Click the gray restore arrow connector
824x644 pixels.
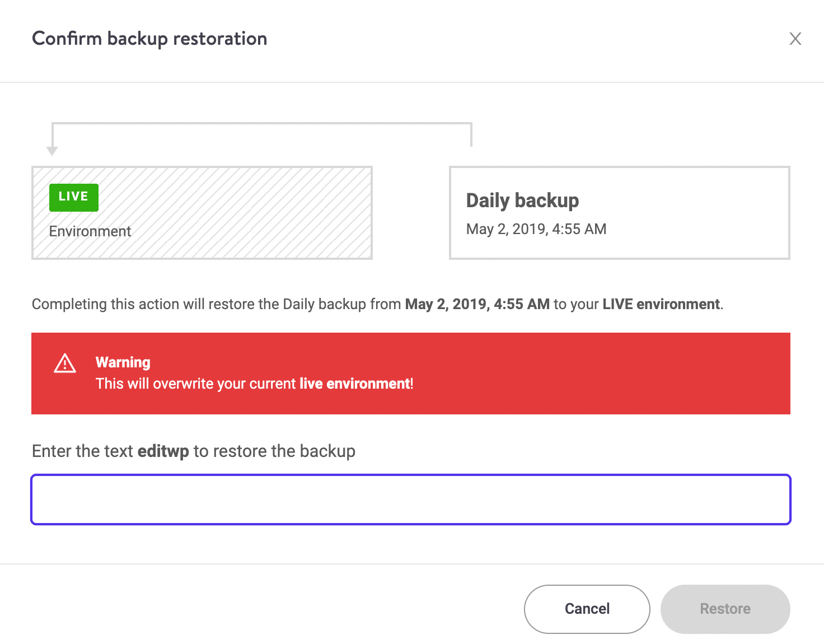click(x=262, y=124)
